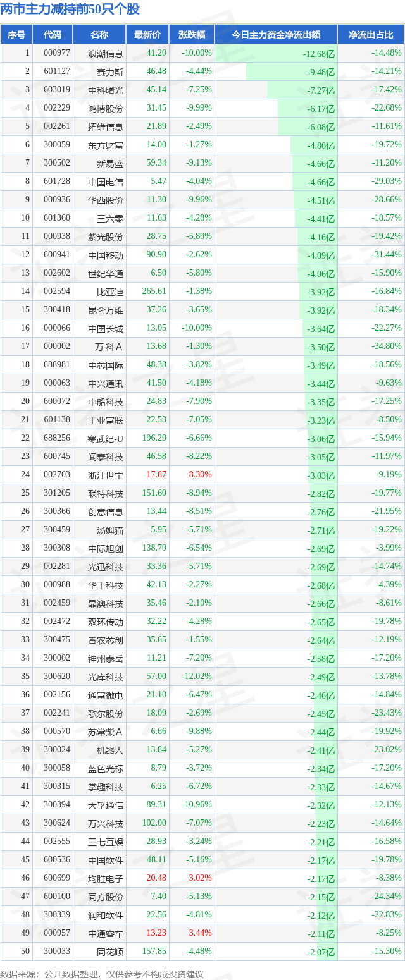Click stock name 掌趣科技
The image size is (405, 980).
coord(106,787)
